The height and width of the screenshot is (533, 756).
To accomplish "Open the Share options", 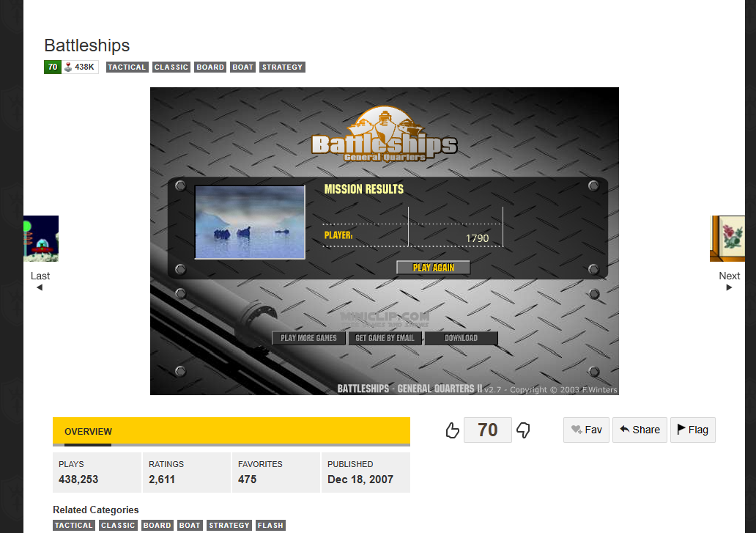I will tap(640, 430).
